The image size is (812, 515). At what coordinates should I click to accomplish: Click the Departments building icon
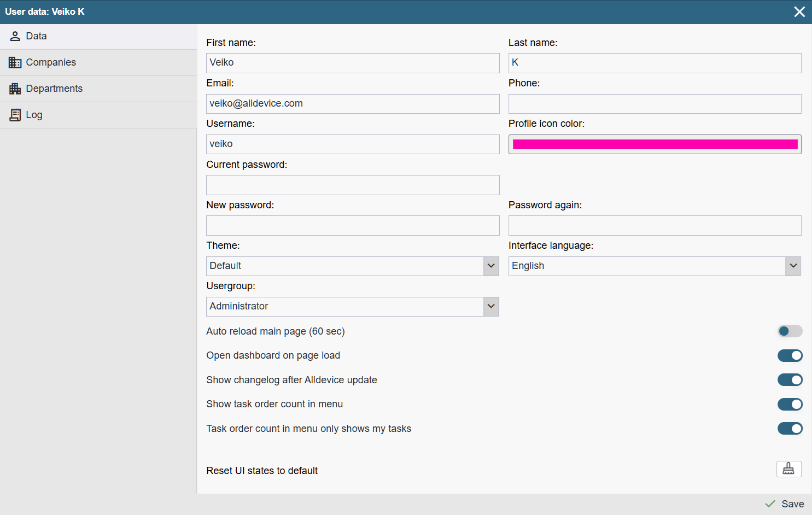15,89
